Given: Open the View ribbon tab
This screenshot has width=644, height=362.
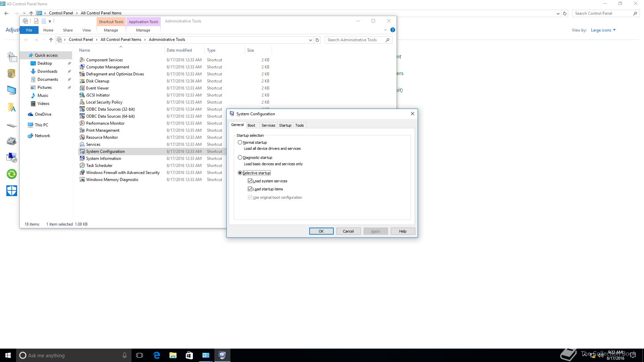Looking at the screenshot, I should [x=87, y=30].
